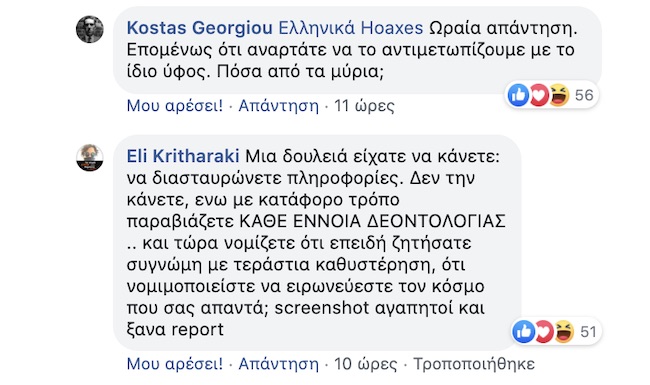Click the heart reaction icon beside 51
Viewport: 650px width, 385px height.
coord(544,332)
